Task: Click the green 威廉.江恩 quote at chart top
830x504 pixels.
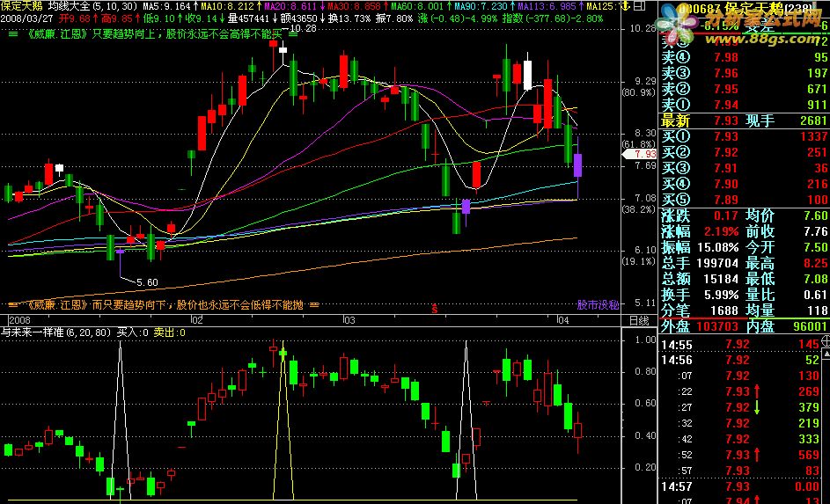Action: point(153,34)
